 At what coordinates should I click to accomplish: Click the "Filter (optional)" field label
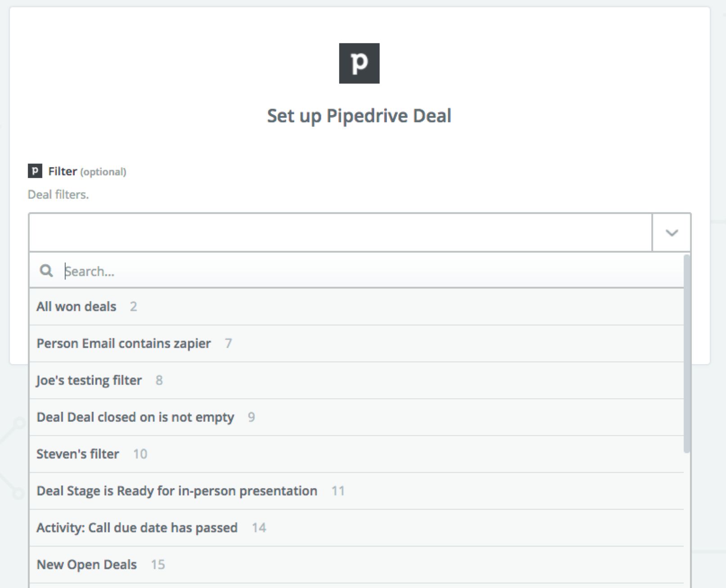pyautogui.click(x=87, y=172)
